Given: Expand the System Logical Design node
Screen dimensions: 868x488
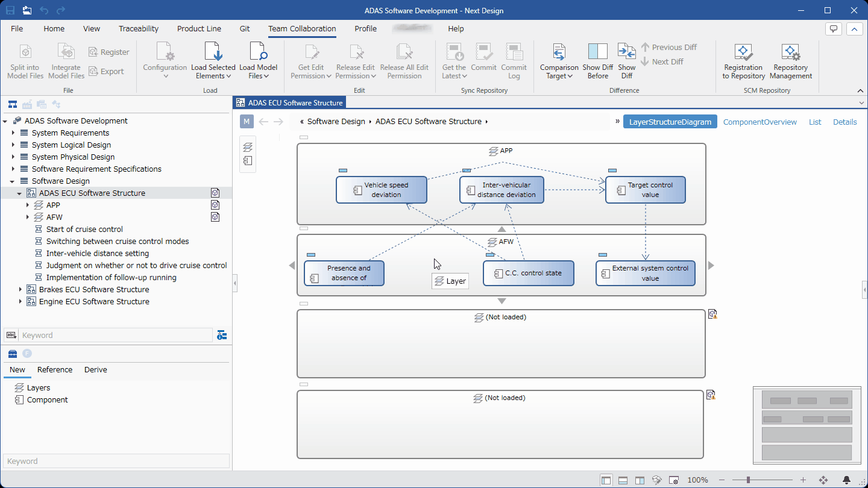Looking at the screenshot, I should pyautogui.click(x=13, y=145).
